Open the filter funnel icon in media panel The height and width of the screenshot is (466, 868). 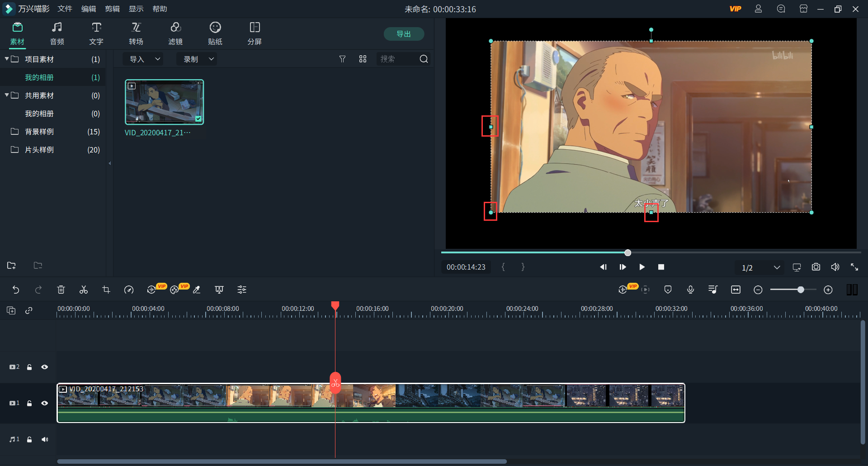click(342, 59)
